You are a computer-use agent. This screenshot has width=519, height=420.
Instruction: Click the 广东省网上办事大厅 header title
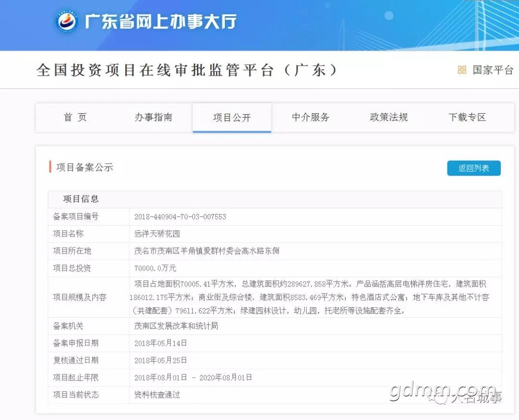(x=161, y=22)
